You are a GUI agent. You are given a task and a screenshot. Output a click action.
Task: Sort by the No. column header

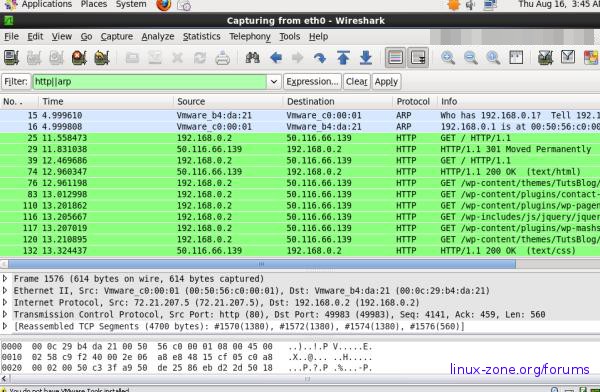(19, 101)
